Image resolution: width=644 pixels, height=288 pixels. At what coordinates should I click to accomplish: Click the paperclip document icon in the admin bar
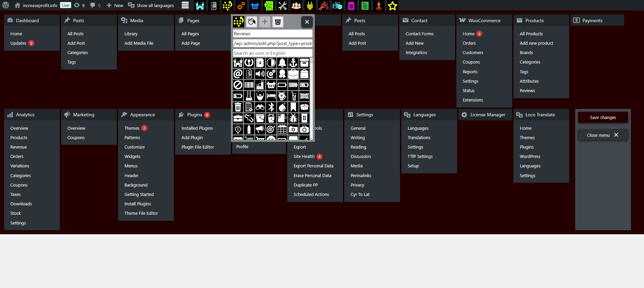[x=214, y=5]
